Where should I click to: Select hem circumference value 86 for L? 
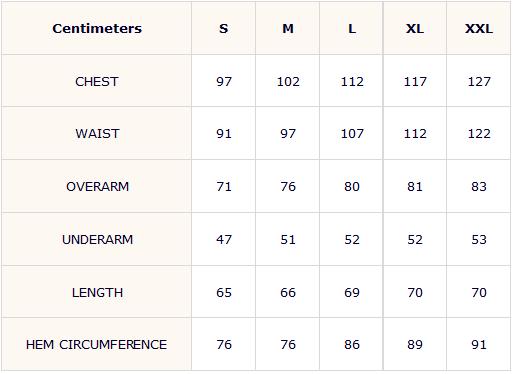(x=352, y=344)
